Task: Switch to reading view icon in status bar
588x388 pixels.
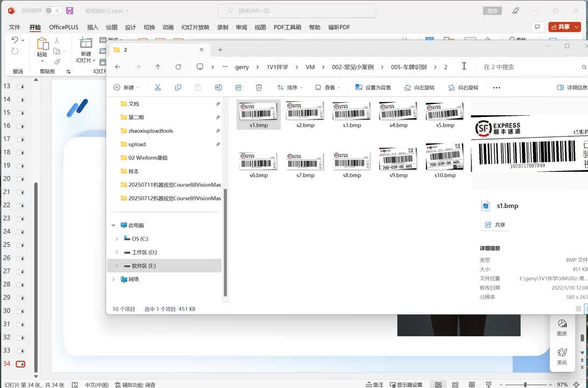Action: (472, 385)
